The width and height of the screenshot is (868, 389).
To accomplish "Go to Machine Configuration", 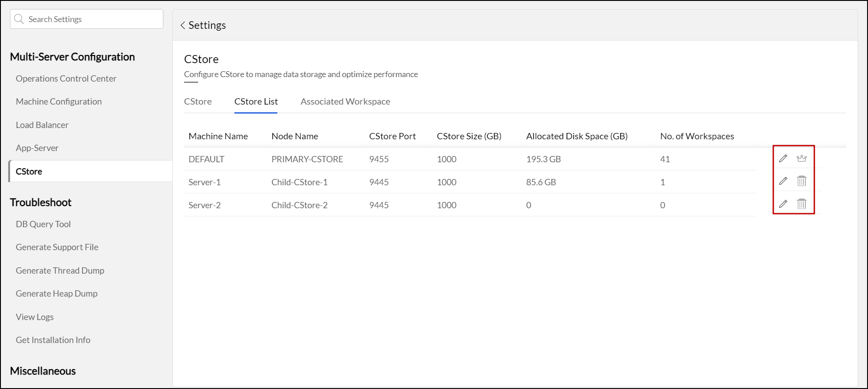I will 59,101.
